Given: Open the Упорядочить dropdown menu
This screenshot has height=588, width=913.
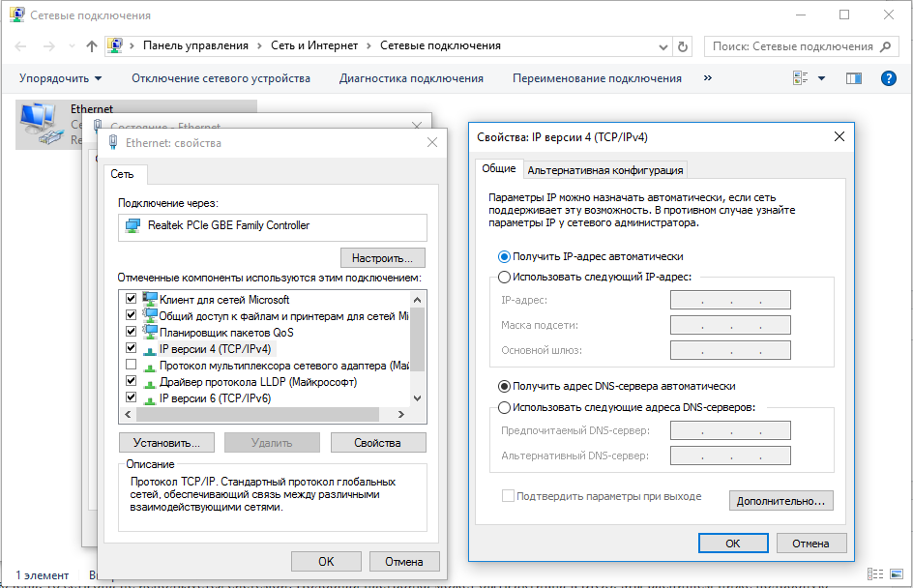Looking at the screenshot, I should coord(61,78).
